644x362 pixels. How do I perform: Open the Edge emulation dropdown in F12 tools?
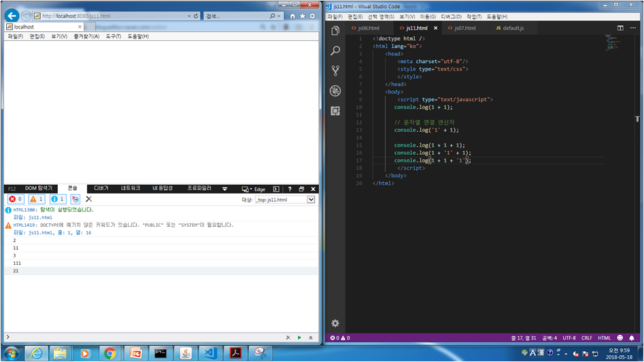[254, 189]
